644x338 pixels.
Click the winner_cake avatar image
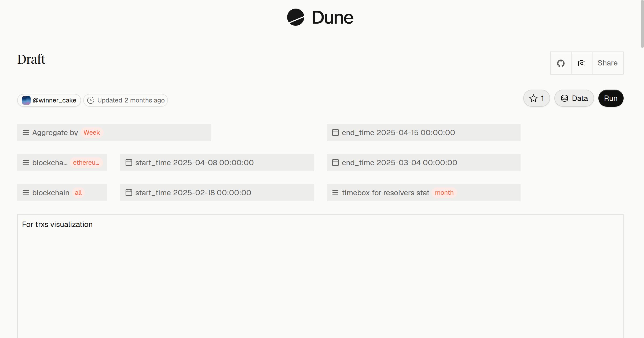pos(26,100)
